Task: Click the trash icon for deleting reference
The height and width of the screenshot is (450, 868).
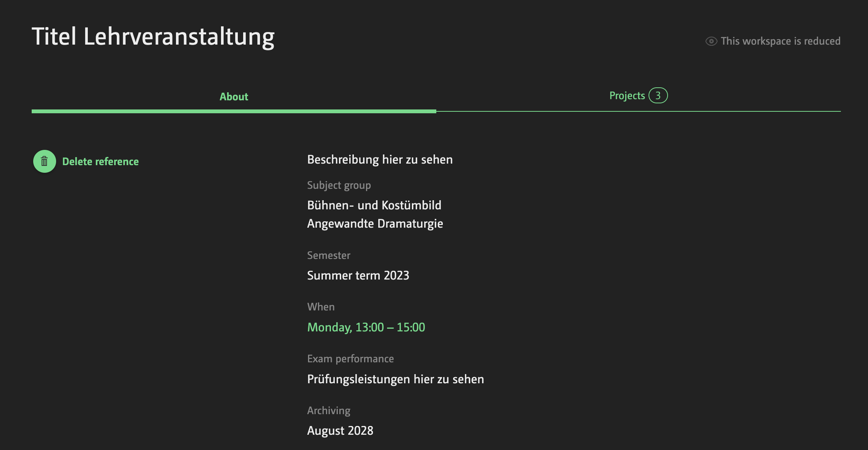Action: coord(45,161)
